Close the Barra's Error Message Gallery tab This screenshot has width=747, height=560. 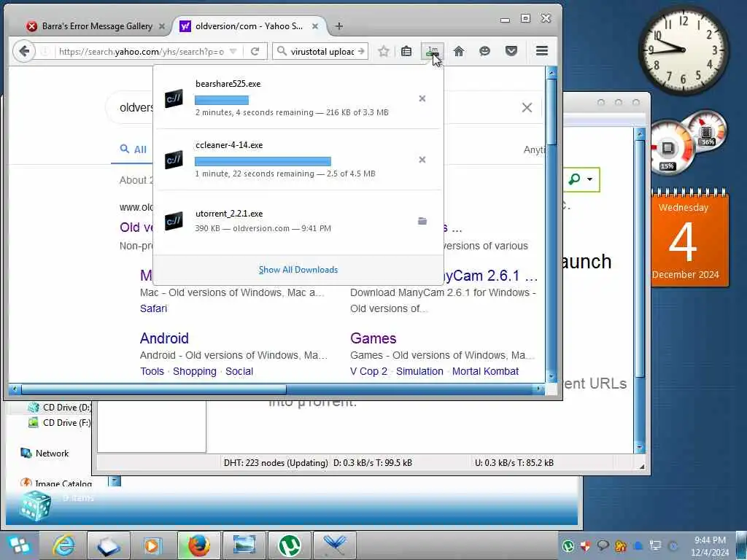(162, 27)
